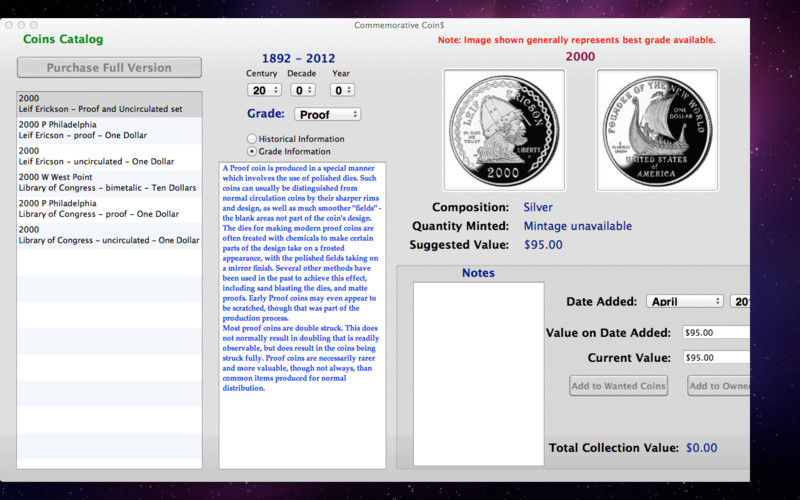Open the Grade Proof dropdown
Viewport: 800px width, 500px height.
328,114
